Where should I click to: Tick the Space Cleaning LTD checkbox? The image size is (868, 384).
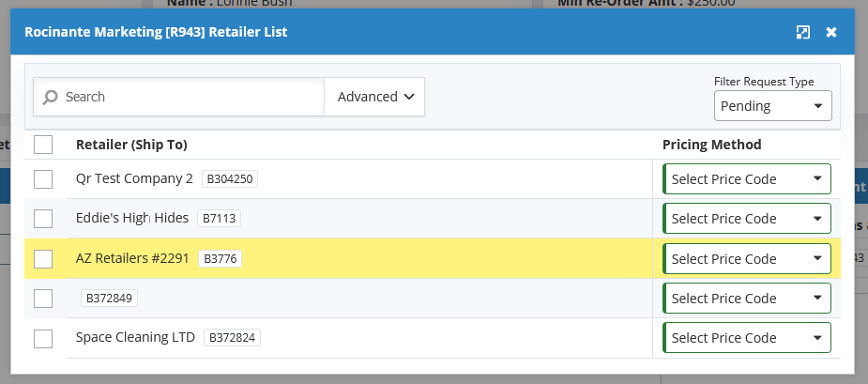tap(43, 339)
